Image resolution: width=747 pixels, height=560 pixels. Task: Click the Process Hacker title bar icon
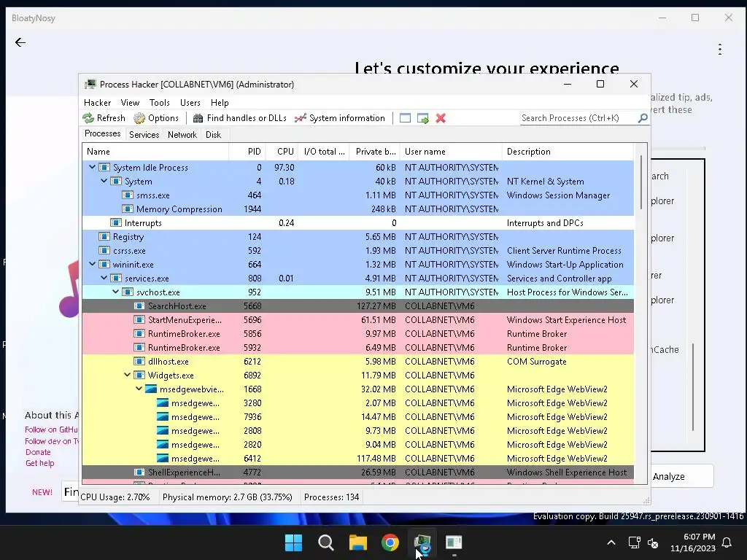[x=90, y=85]
